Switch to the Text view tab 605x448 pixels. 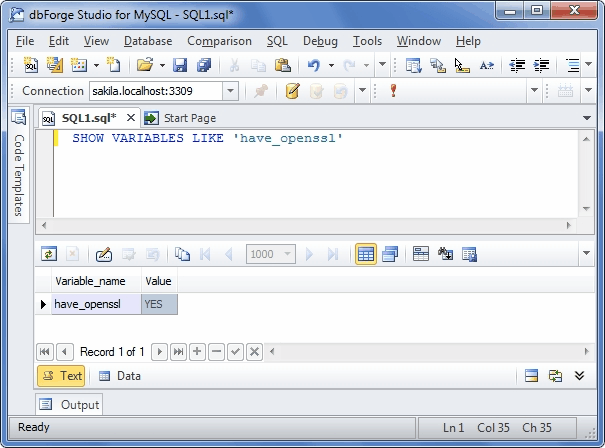(61, 376)
